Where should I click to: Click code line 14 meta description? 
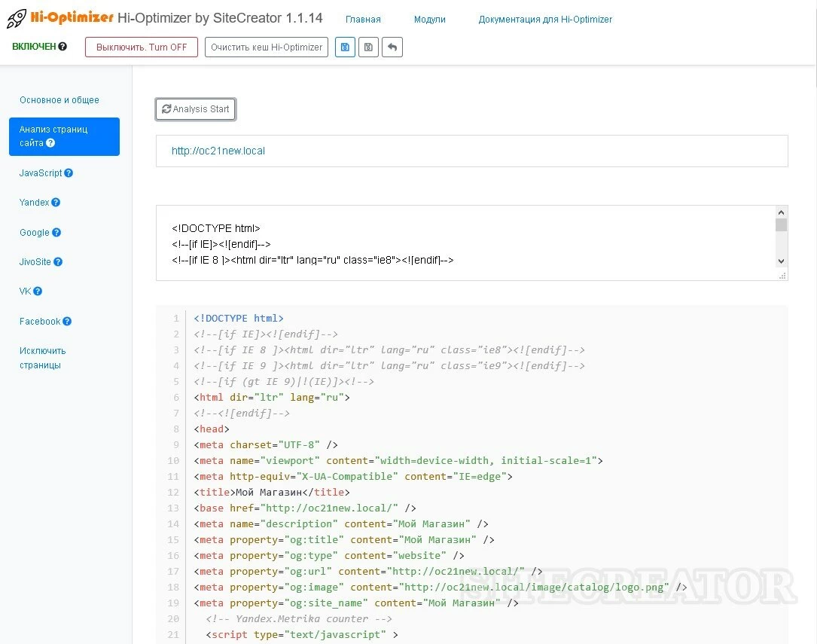pos(341,524)
